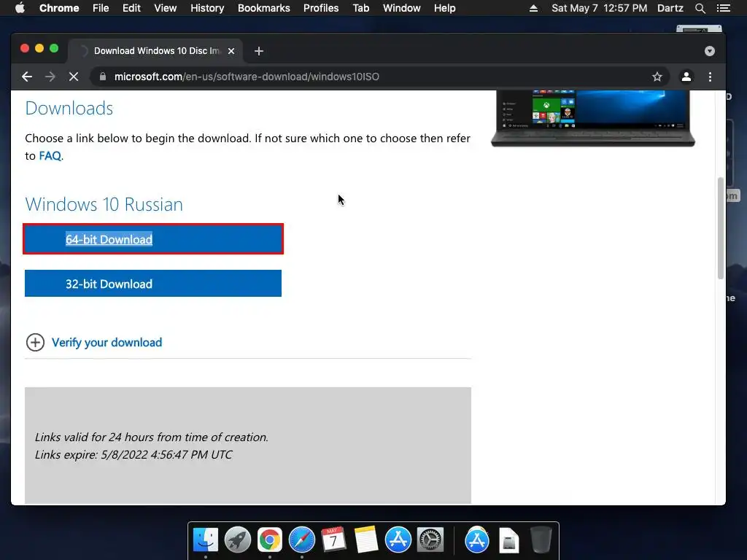This screenshot has height=560, width=747.
Task: Open the Bookmarks menu
Action: tap(264, 8)
